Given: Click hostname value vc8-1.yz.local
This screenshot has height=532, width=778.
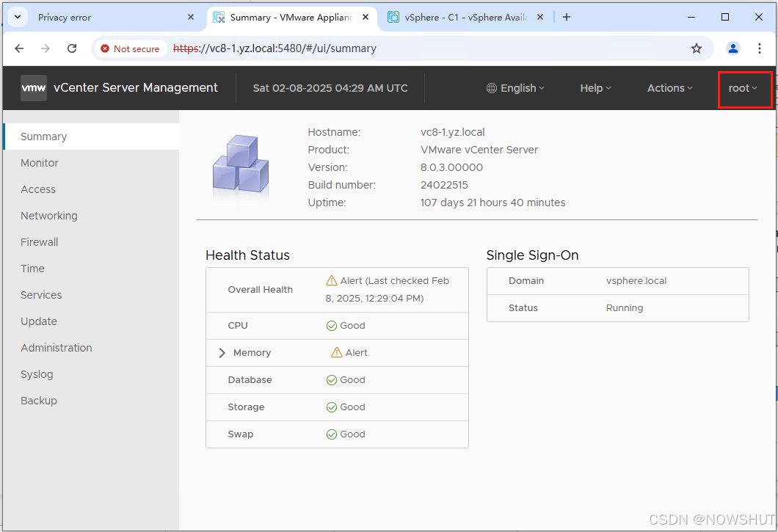Looking at the screenshot, I should [453, 133].
